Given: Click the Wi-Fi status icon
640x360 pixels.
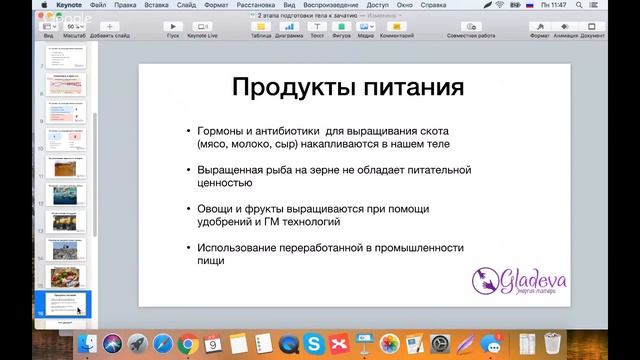Looking at the screenshot, I should (x=500, y=5).
